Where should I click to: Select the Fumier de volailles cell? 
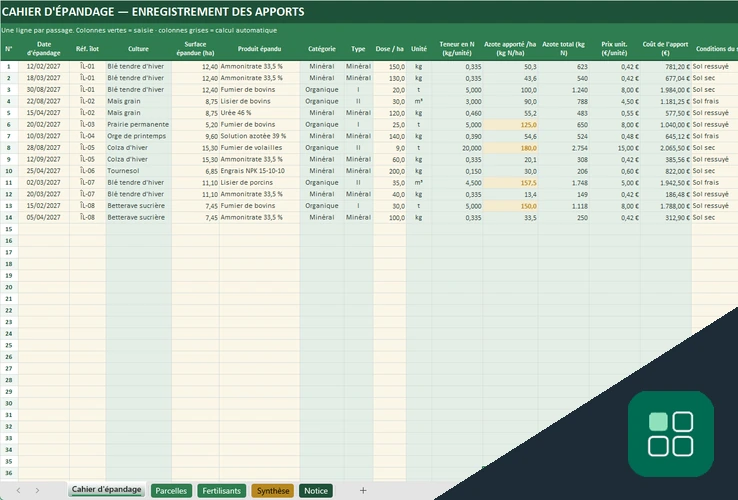pos(259,148)
